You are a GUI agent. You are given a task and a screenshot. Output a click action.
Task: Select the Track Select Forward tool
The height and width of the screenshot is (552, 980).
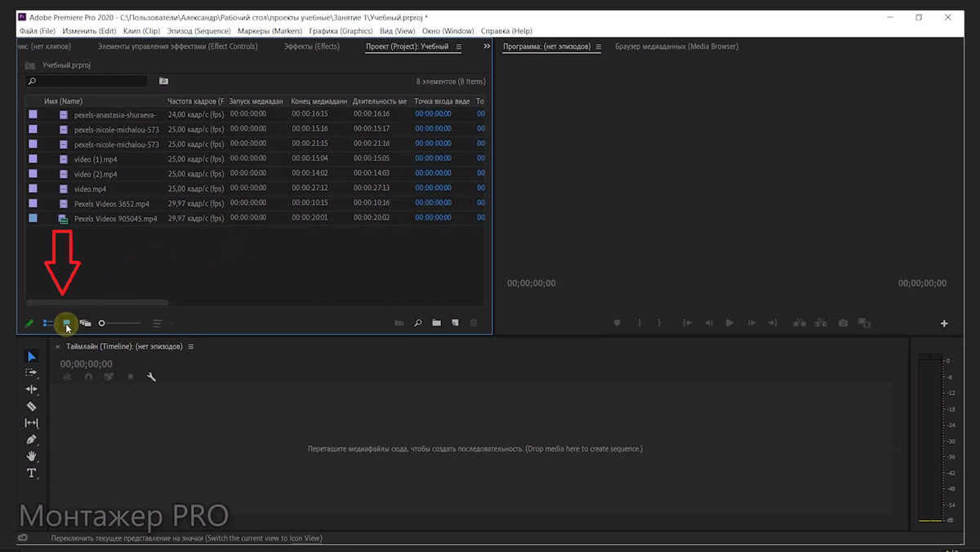point(31,372)
